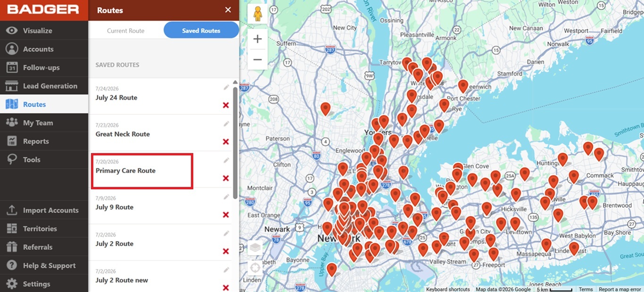Screen dimensions: 644x292
Task: Click the Help & Support question icon
Action: [x=12, y=265]
